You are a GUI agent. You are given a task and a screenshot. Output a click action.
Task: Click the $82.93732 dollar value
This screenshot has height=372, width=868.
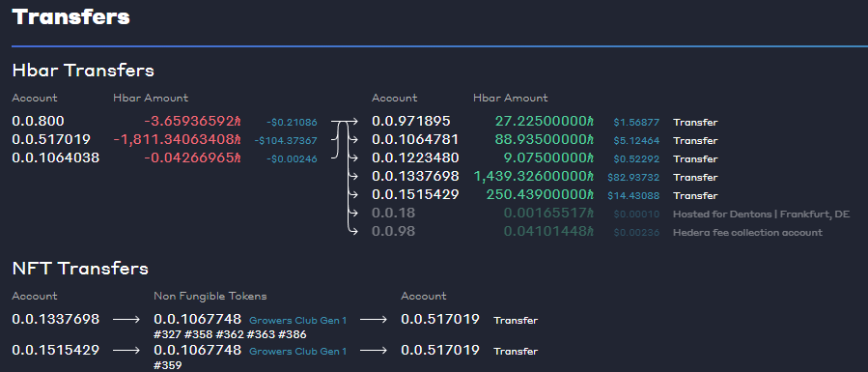click(633, 177)
